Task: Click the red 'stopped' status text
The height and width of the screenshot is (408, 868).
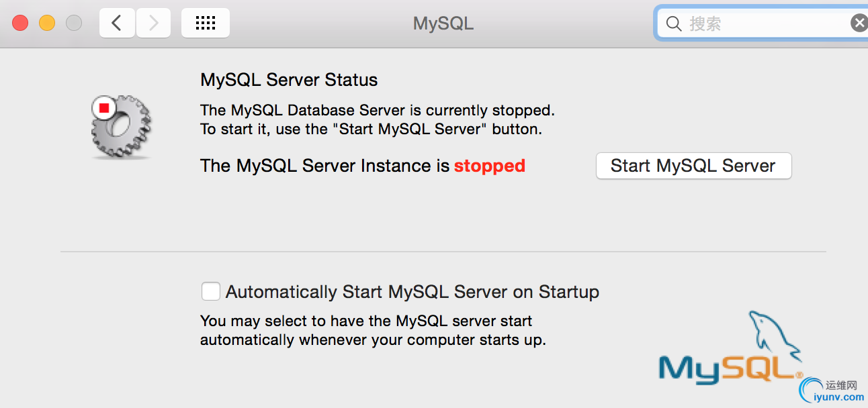Action: (x=490, y=166)
